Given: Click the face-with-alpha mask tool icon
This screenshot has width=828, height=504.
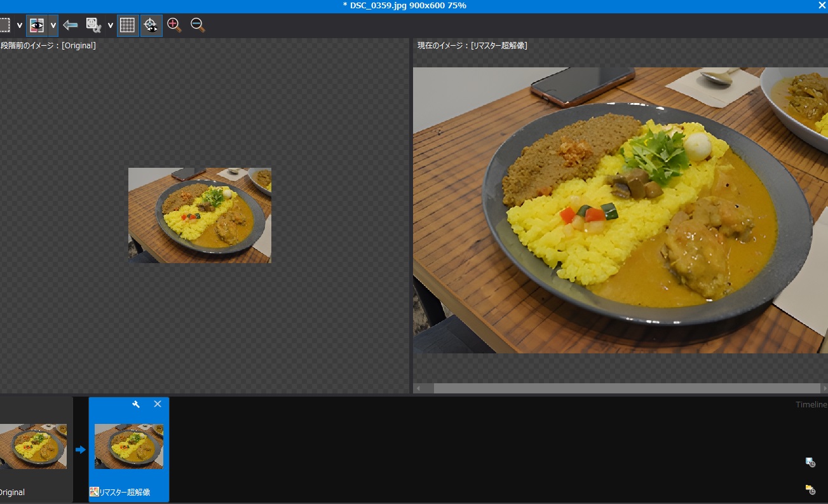Looking at the screenshot, I should point(93,25).
